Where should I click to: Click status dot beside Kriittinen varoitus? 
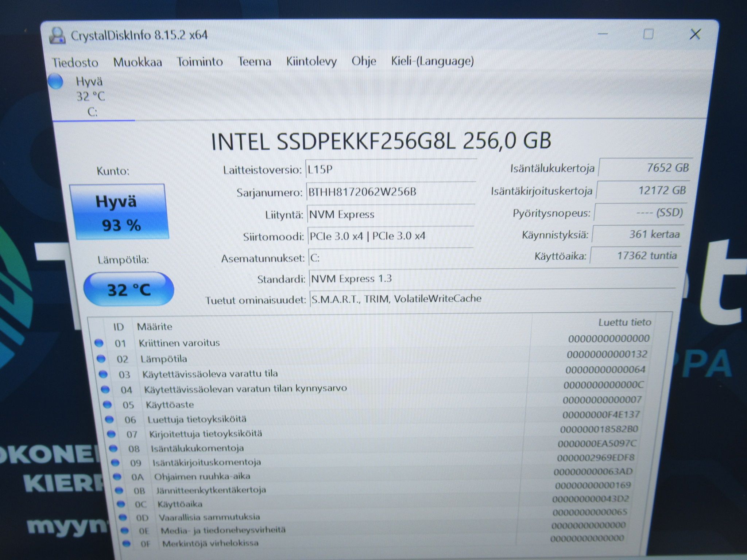99,343
